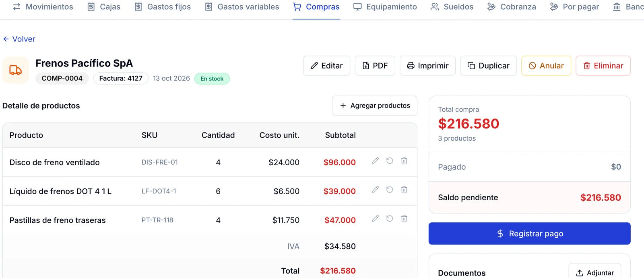Viewport: 644px width, 278px height.
Task: Edit the Disco de freno ventilado row
Action: click(x=375, y=161)
